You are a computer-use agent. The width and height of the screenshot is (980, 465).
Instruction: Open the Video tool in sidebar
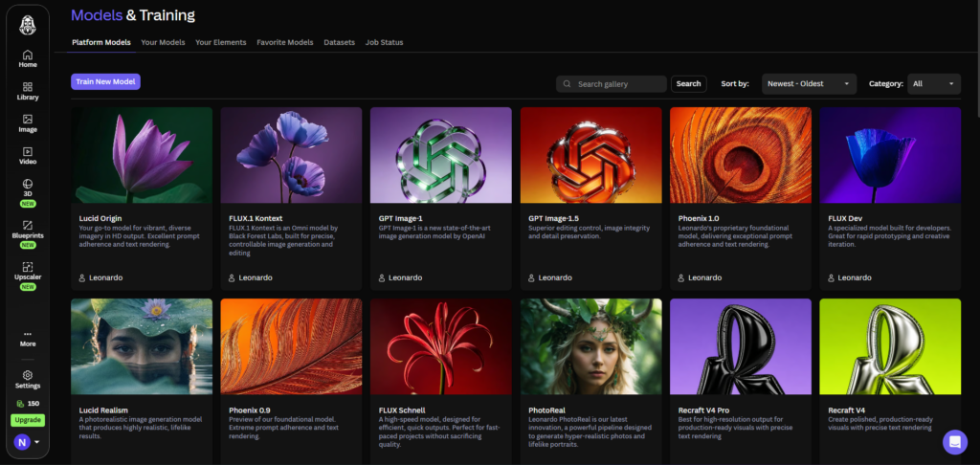click(x=28, y=156)
